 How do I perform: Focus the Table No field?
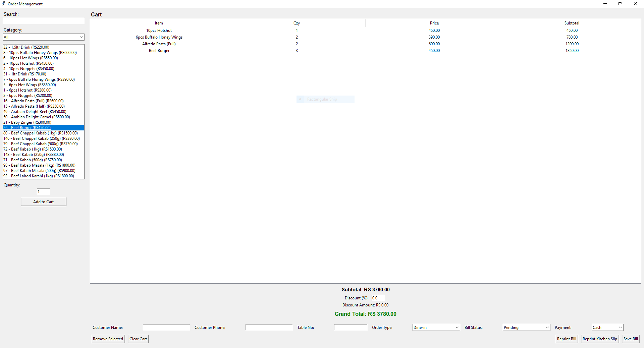pos(351,328)
